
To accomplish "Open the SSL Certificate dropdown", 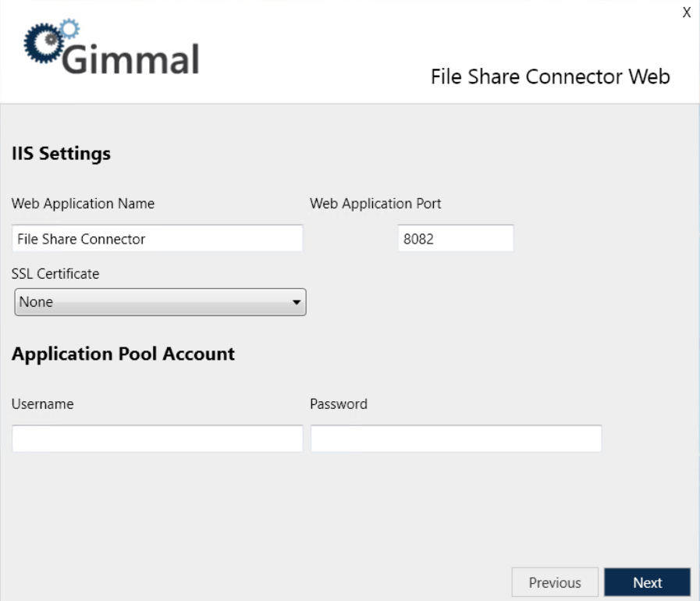I will 160,302.
